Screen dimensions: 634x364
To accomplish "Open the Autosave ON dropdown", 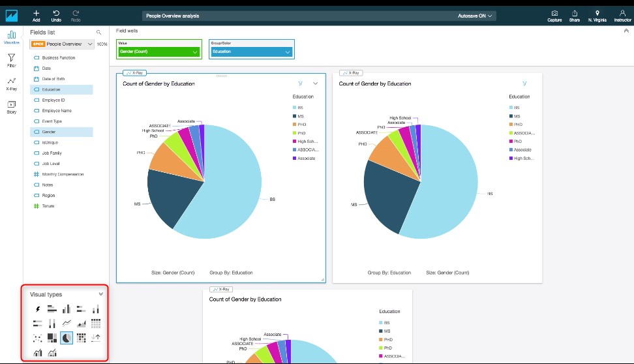I will point(475,16).
